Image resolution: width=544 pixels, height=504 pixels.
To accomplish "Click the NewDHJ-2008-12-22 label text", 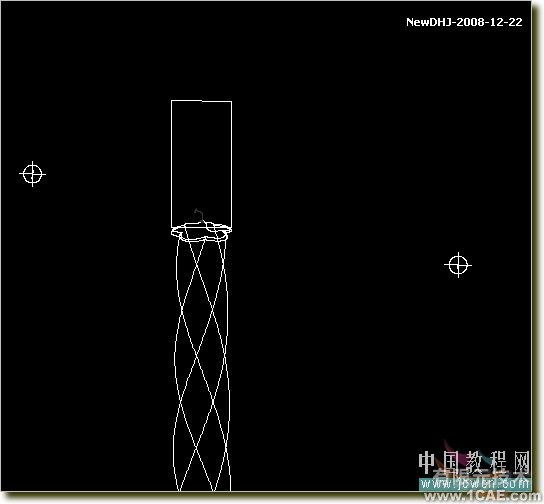I will 464,22.
